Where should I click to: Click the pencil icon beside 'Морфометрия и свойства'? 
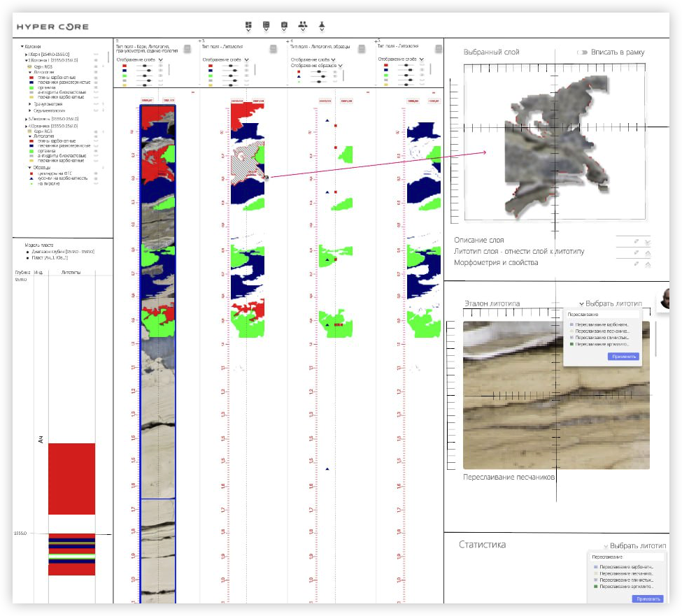tap(637, 264)
